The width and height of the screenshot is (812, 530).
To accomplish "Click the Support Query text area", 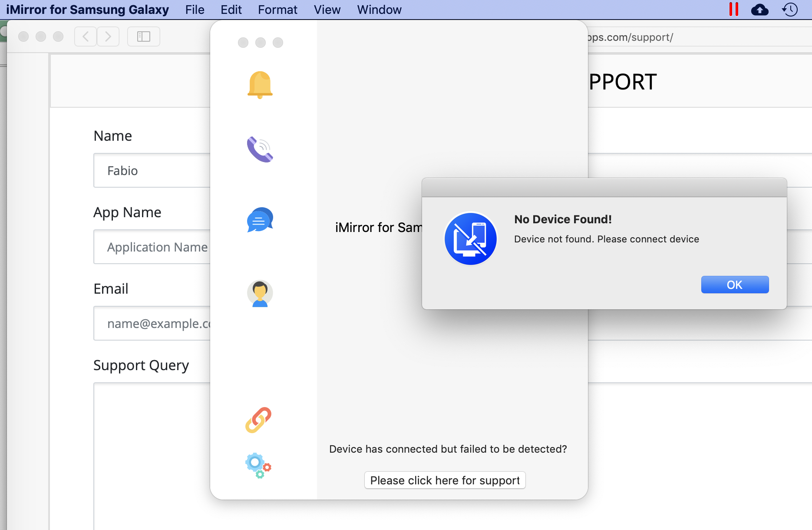I will 152,456.
